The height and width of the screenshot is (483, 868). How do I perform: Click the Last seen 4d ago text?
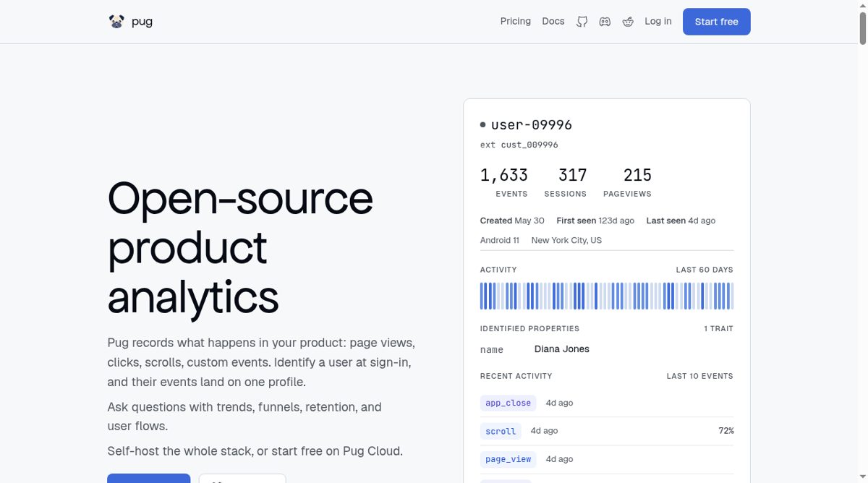click(x=681, y=221)
